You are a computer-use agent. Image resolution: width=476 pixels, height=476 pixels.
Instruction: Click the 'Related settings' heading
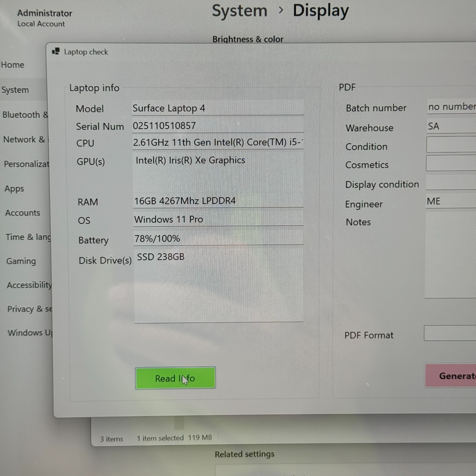point(245,454)
